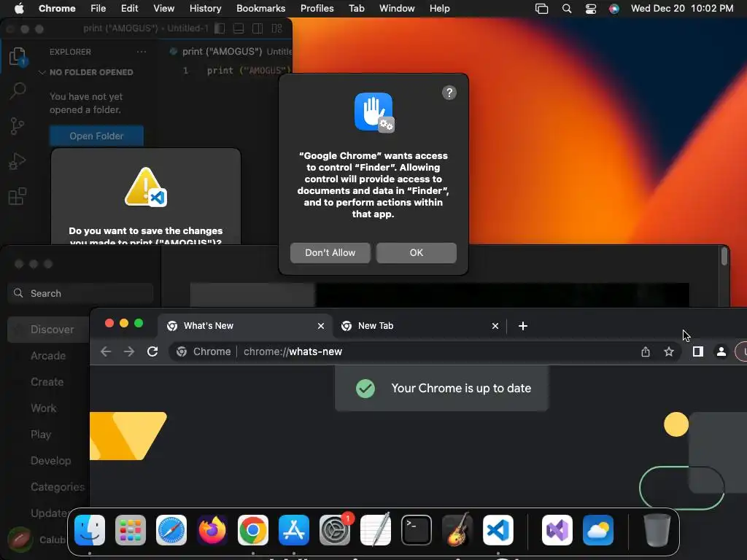Open Customize Layout icon in VS Code title bar
This screenshot has width=747, height=560.
[276, 28]
